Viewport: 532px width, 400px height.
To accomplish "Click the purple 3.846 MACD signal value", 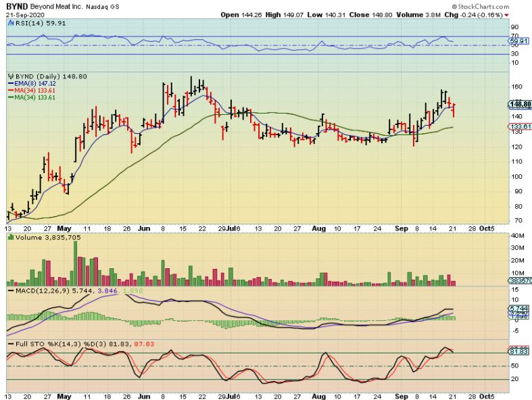I will [107, 291].
